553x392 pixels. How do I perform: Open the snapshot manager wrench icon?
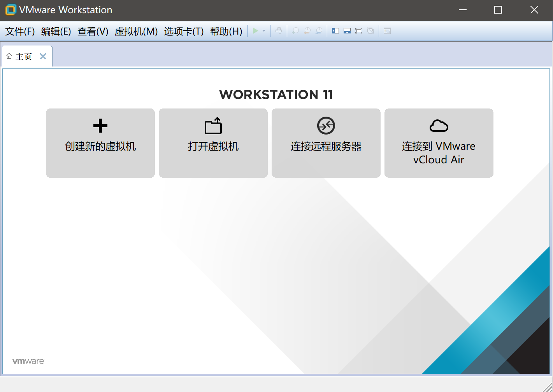[319, 31]
